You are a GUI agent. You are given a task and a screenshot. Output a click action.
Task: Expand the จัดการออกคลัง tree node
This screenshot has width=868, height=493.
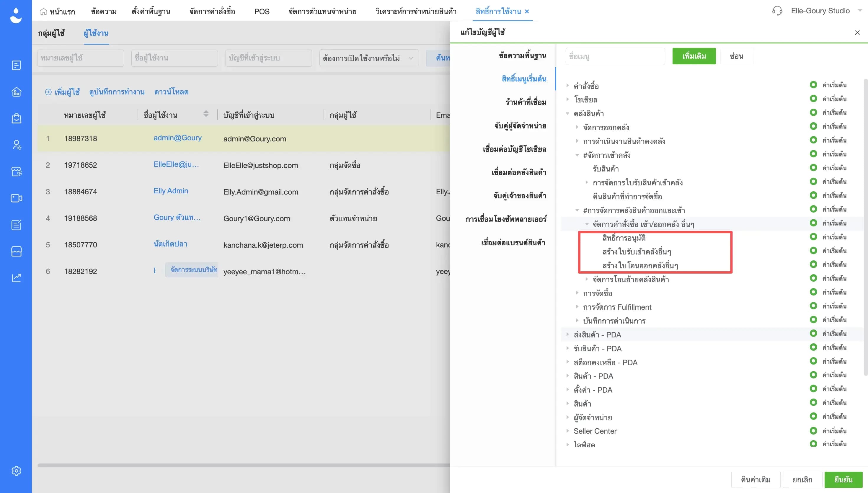click(577, 127)
